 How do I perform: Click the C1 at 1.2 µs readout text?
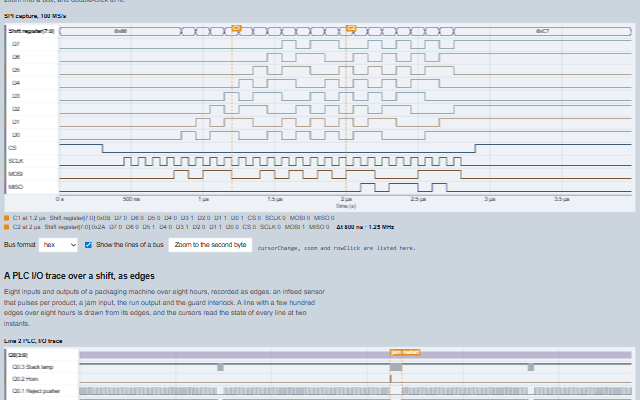click(x=29, y=218)
